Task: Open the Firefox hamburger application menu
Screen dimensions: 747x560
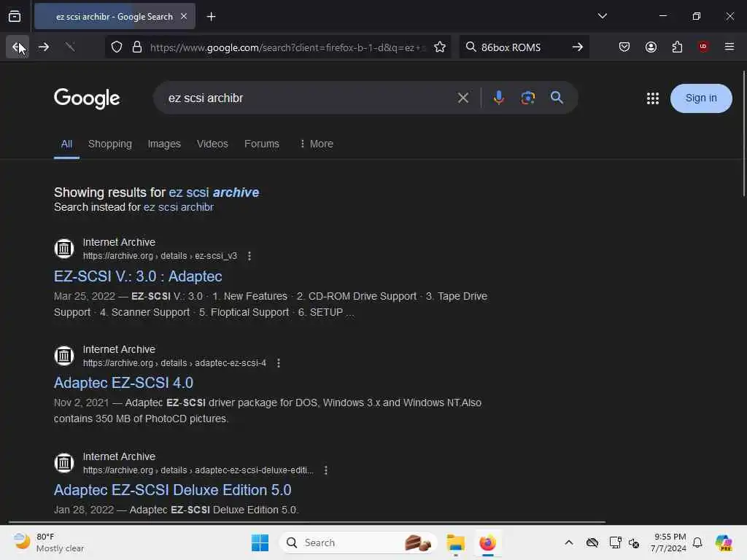Action: click(729, 47)
